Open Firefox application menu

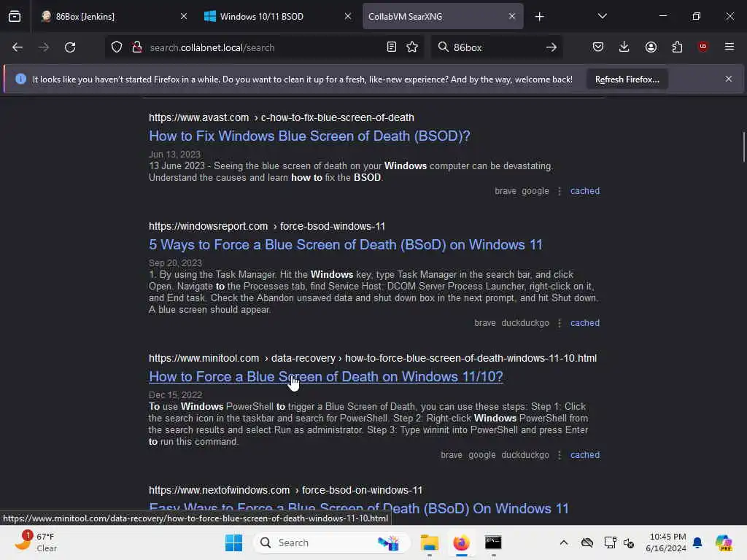[x=729, y=47]
